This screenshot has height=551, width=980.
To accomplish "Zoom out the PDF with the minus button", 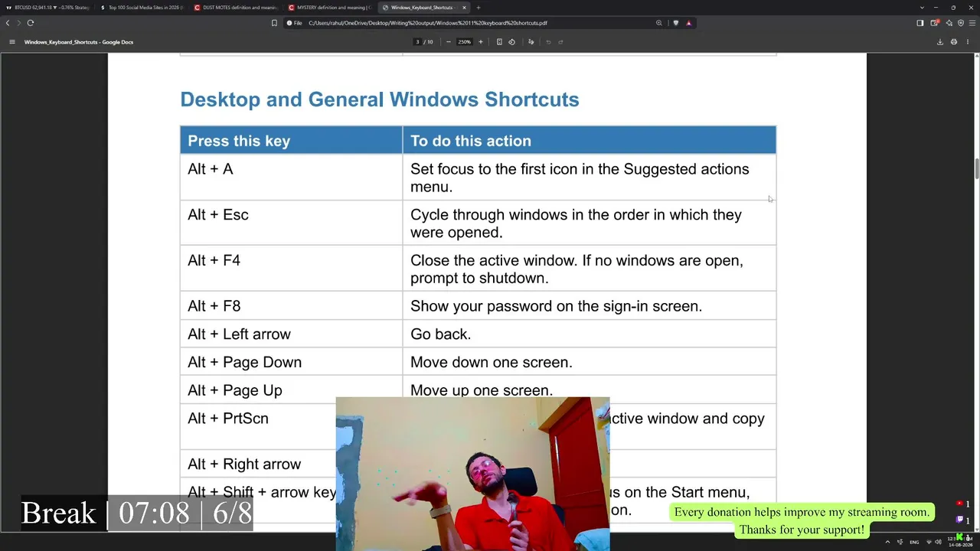I will (x=448, y=42).
